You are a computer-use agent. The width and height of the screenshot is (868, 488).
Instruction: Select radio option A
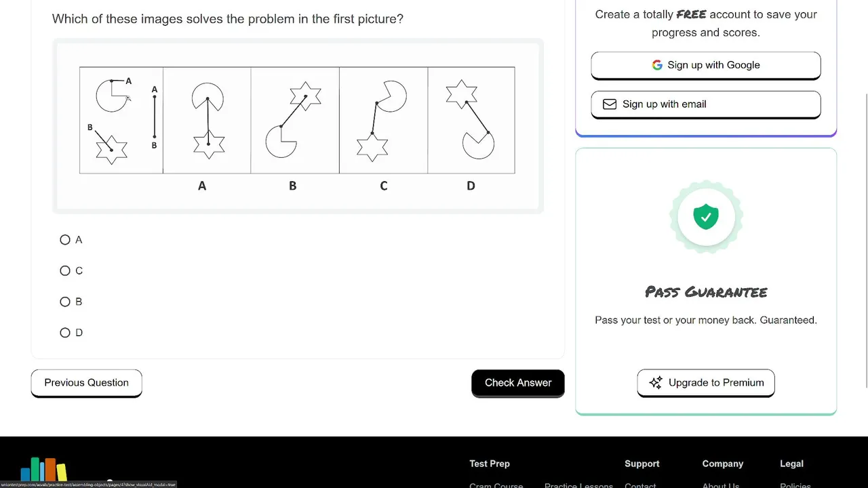click(x=65, y=240)
